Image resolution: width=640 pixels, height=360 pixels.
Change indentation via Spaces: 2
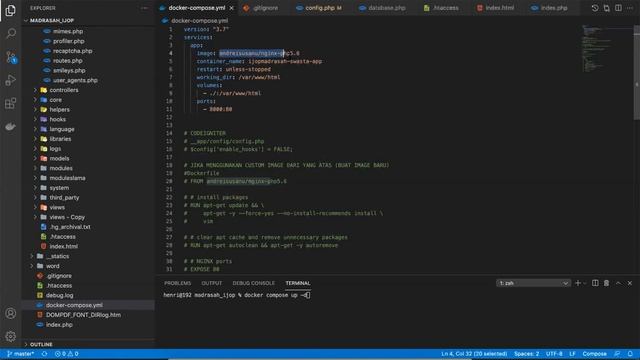pyautogui.click(x=527, y=354)
